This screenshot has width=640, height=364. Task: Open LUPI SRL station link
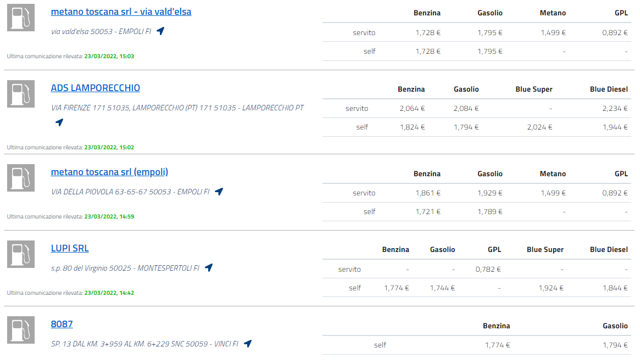(70, 248)
